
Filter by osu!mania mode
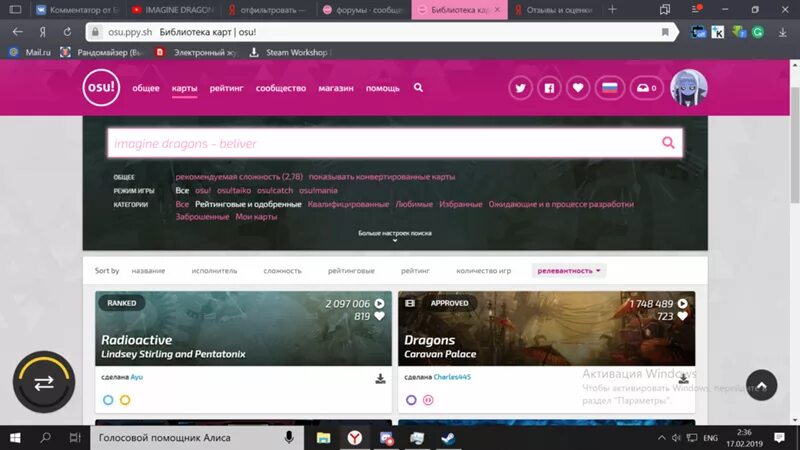pos(318,190)
